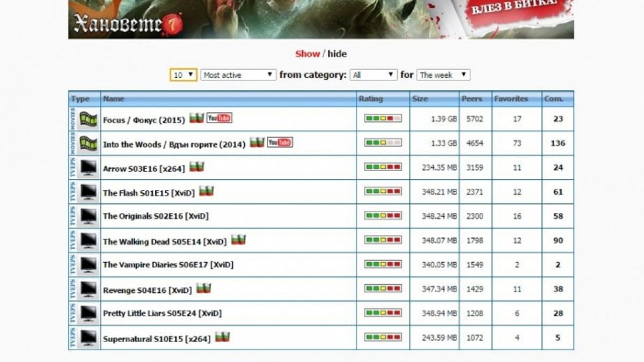Viewport: 644px width, 362px height.
Task: Click size 234.35 MB in Arrow row
Action: click(x=440, y=167)
